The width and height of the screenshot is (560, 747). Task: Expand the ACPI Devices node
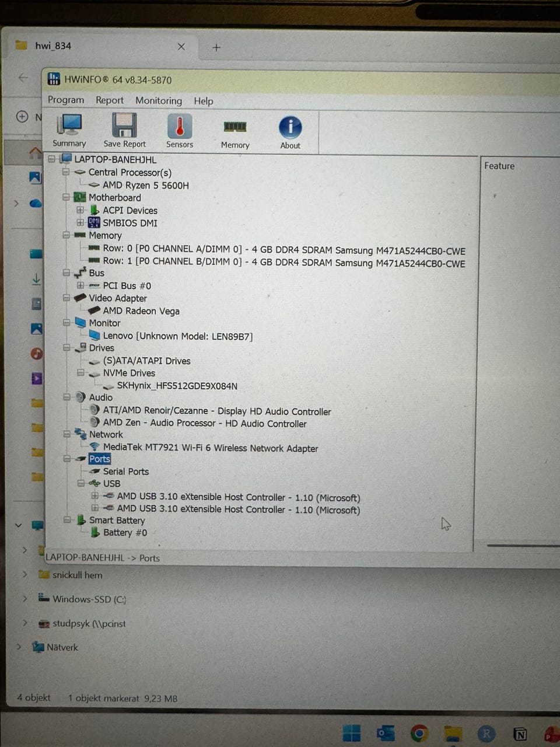point(80,210)
